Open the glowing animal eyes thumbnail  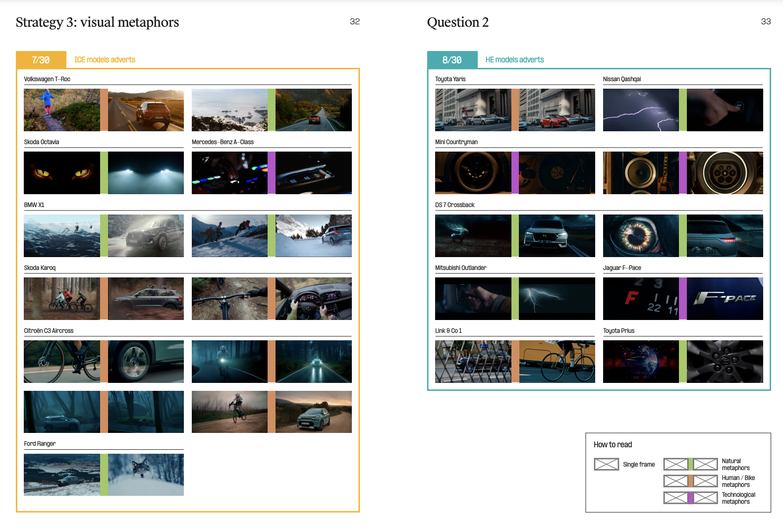[x=62, y=173]
